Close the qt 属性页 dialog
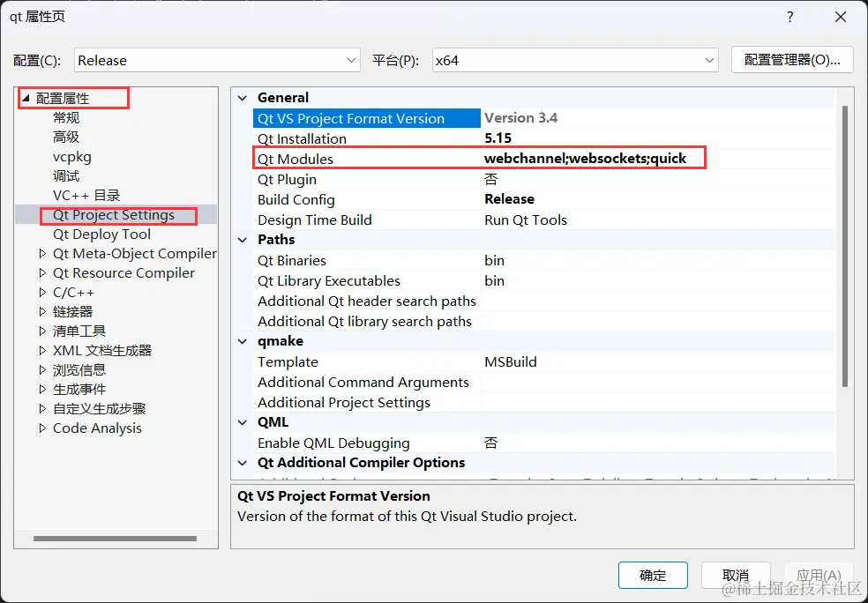 [x=841, y=17]
